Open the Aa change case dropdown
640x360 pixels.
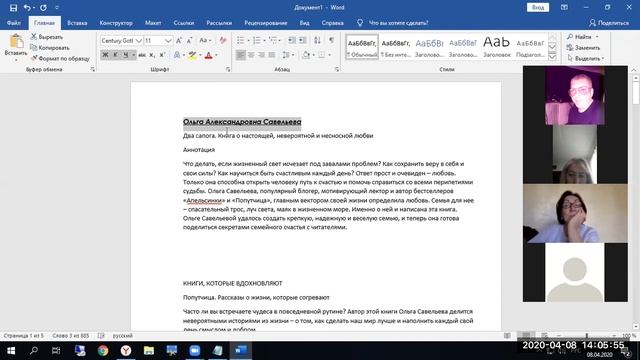click(x=205, y=40)
